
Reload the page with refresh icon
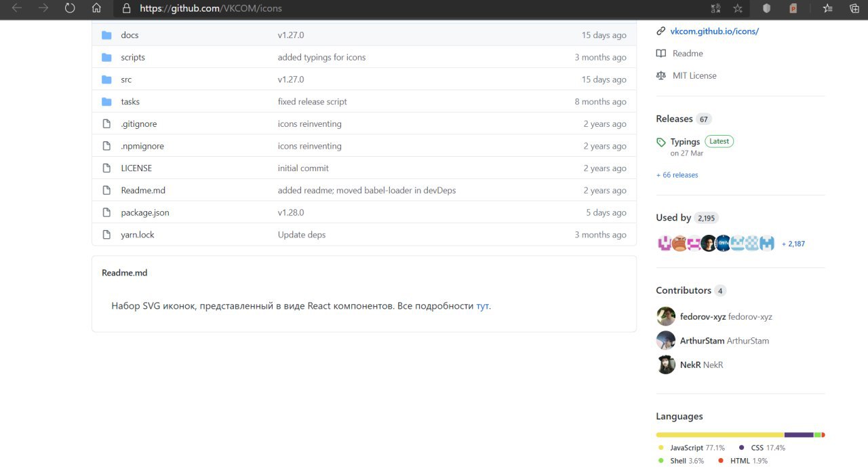pos(70,9)
